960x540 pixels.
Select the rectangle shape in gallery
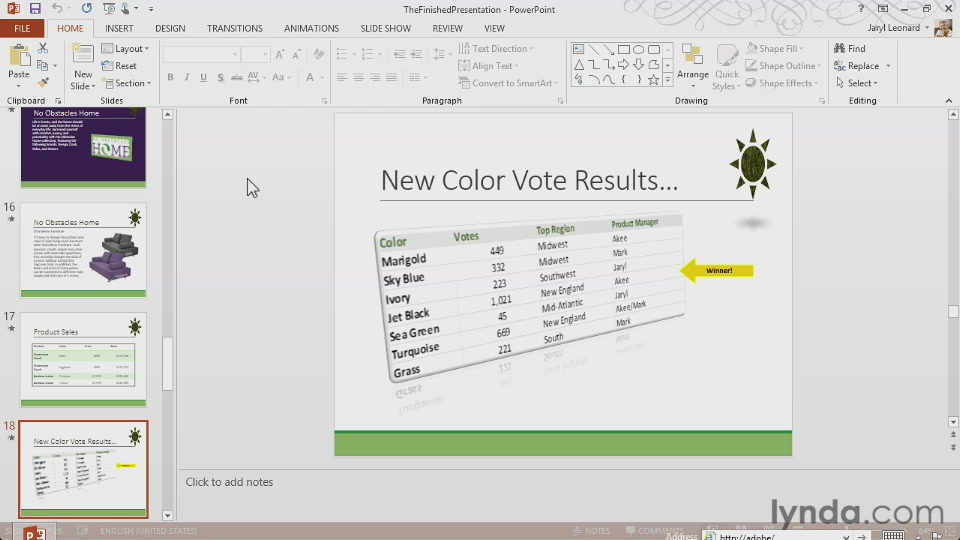(x=624, y=50)
